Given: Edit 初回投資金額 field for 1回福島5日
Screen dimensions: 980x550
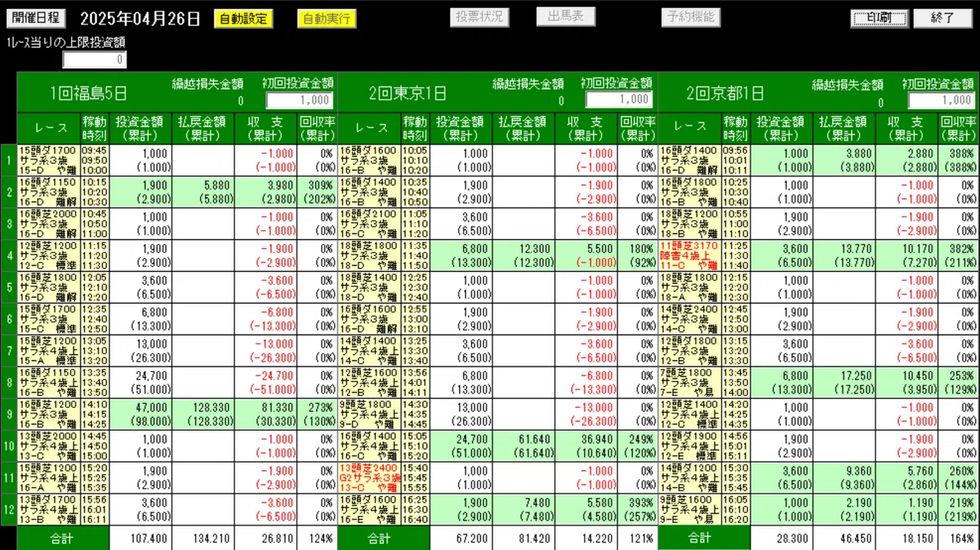Looking at the screenshot, I should pyautogui.click(x=299, y=100).
